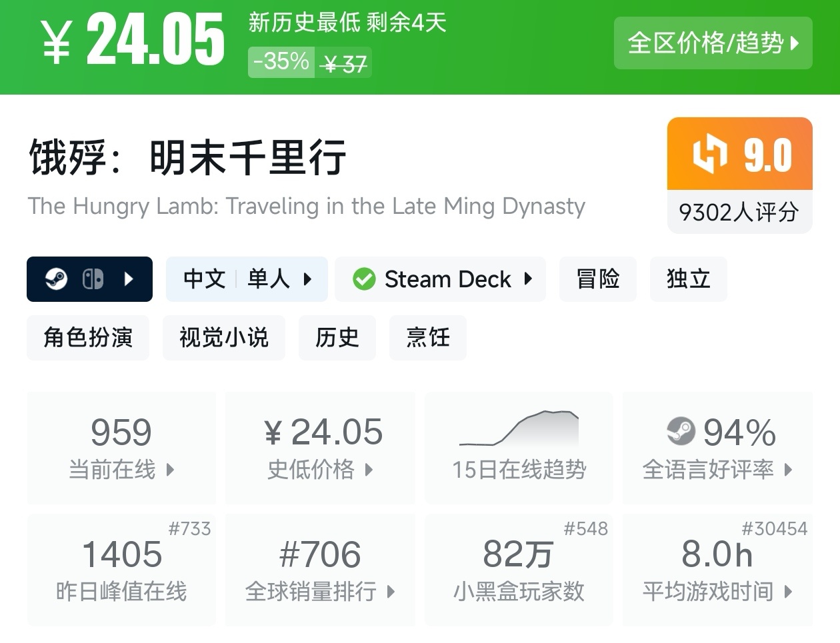840x643 pixels.
Task: Tap the 历史 tag
Action: point(337,338)
